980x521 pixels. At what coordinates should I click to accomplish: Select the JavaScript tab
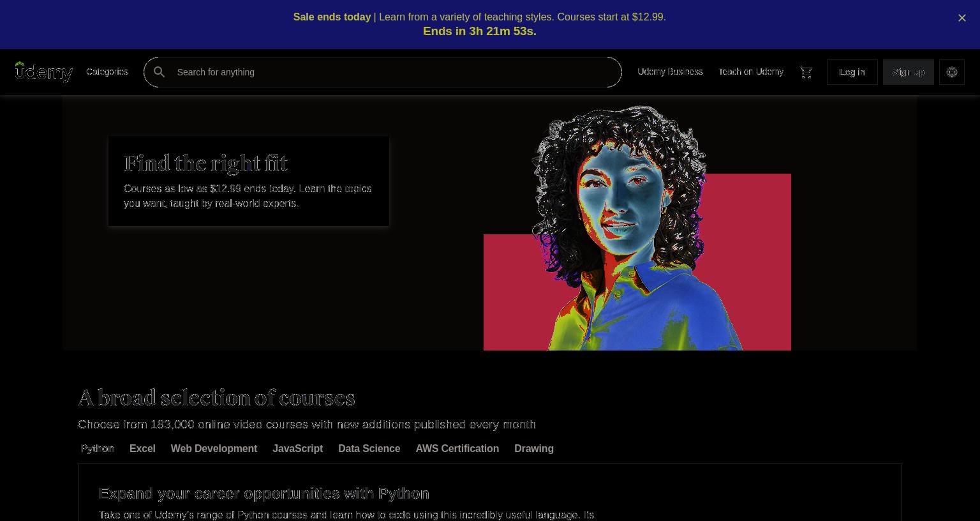[x=297, y=448]
